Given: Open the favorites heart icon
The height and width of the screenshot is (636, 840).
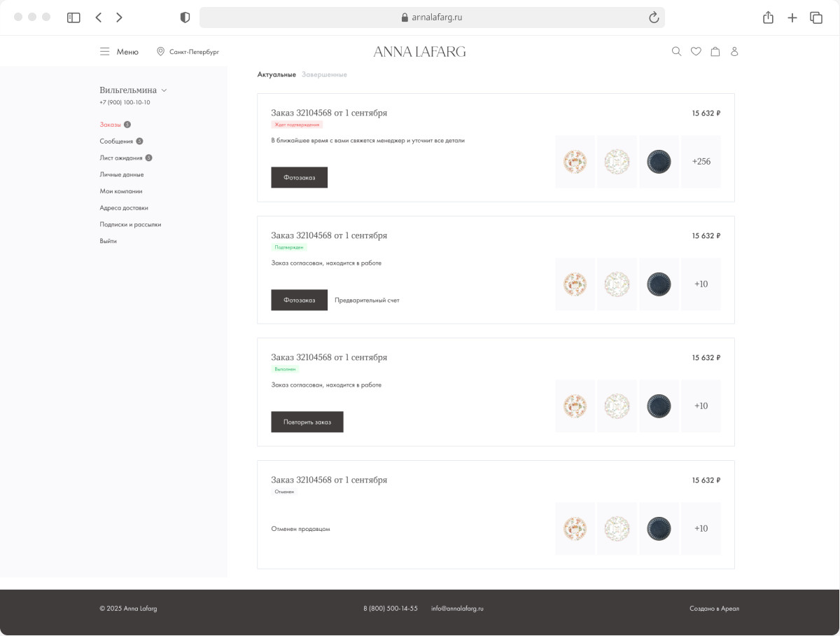Looking at the screenshot, I should (x=696, y=52).
